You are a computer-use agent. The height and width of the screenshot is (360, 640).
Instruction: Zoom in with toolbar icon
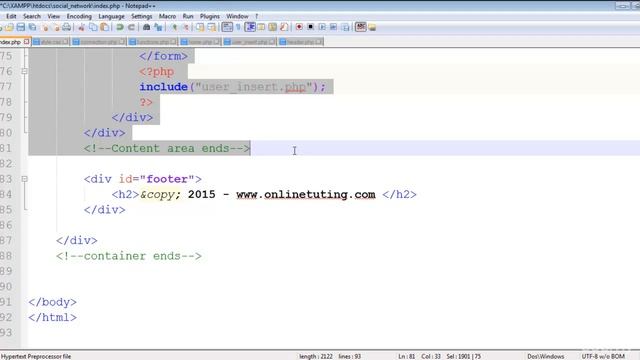coord(174,27)
